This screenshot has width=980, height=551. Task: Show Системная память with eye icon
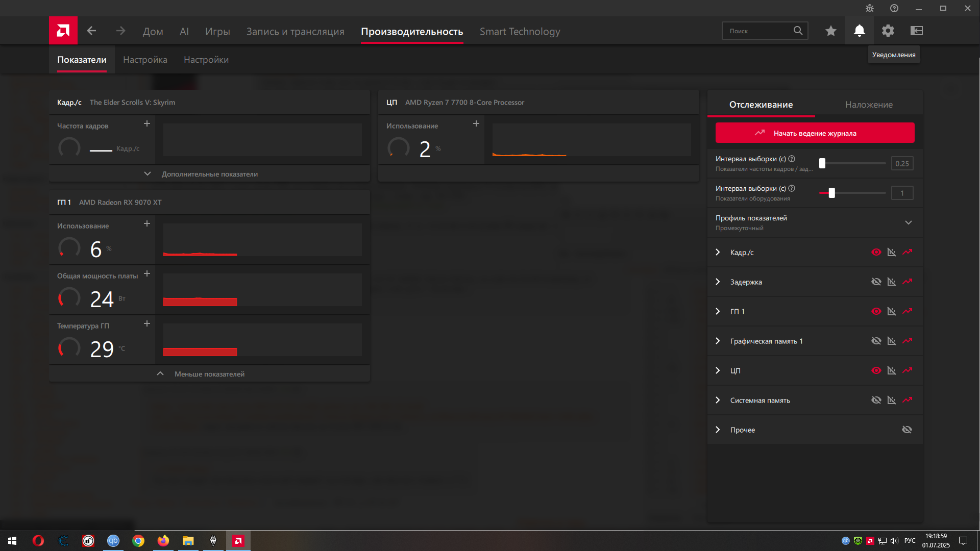click(876, 400)
